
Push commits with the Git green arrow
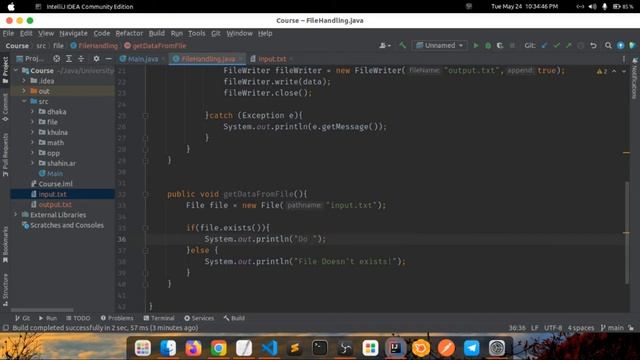(569, 46)
